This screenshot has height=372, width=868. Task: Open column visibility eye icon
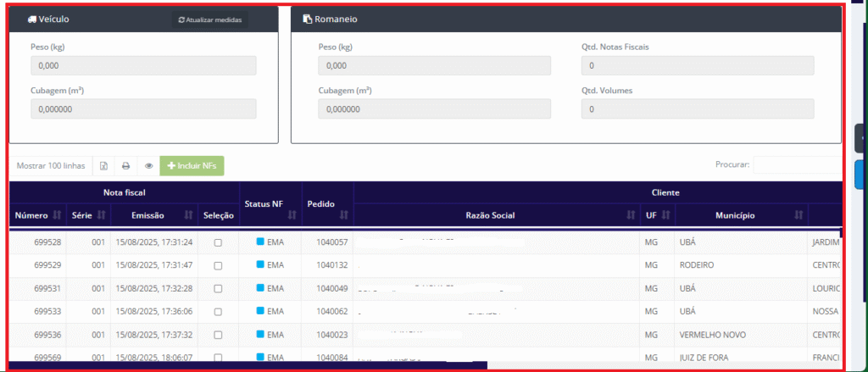(148, 166)
